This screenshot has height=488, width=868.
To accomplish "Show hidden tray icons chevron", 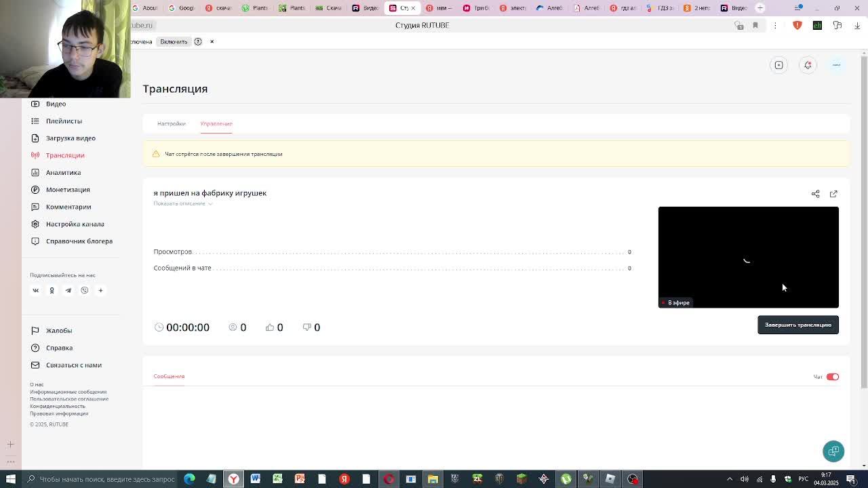I will (730, 479).
